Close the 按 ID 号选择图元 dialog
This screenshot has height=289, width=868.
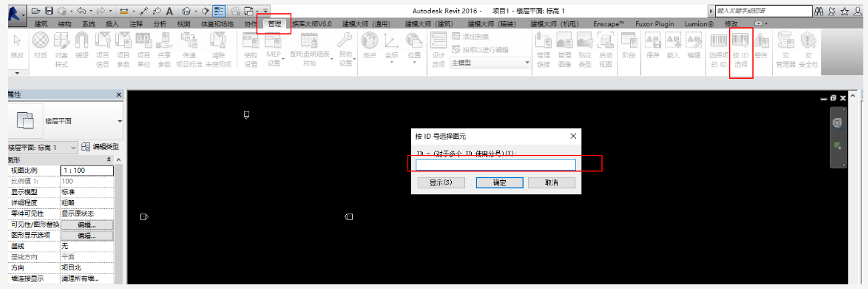click(x=573, y=135)
